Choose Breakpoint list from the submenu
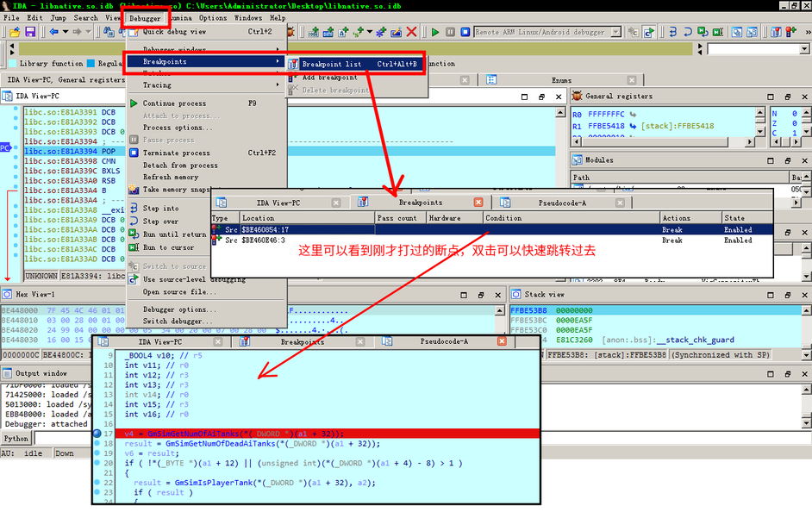Screen dimensions: 812x512 355,64
